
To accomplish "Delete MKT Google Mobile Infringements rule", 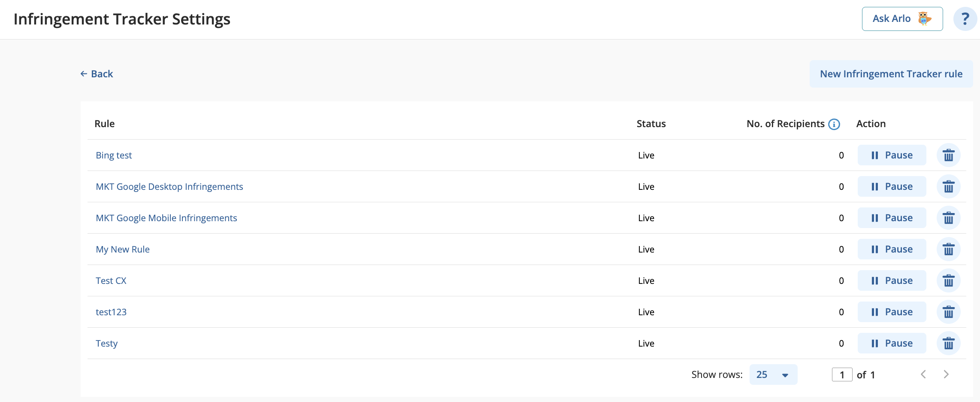I will pyautogui.click(x=948, y=218).
